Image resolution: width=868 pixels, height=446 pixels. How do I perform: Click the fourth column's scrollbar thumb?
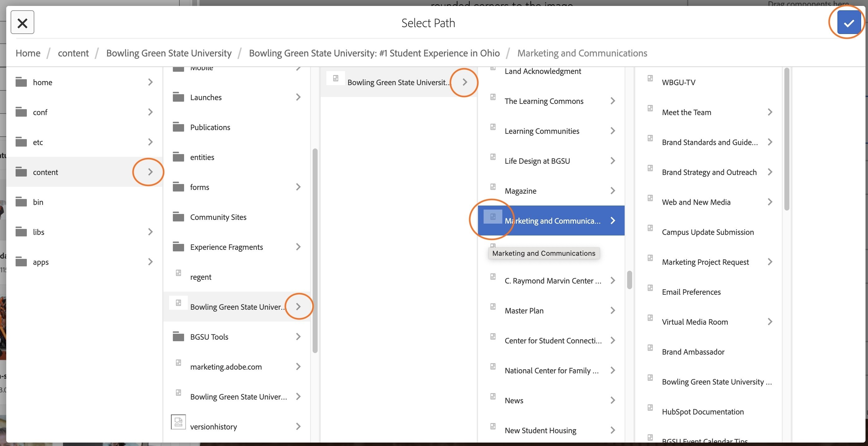(629, 279)
